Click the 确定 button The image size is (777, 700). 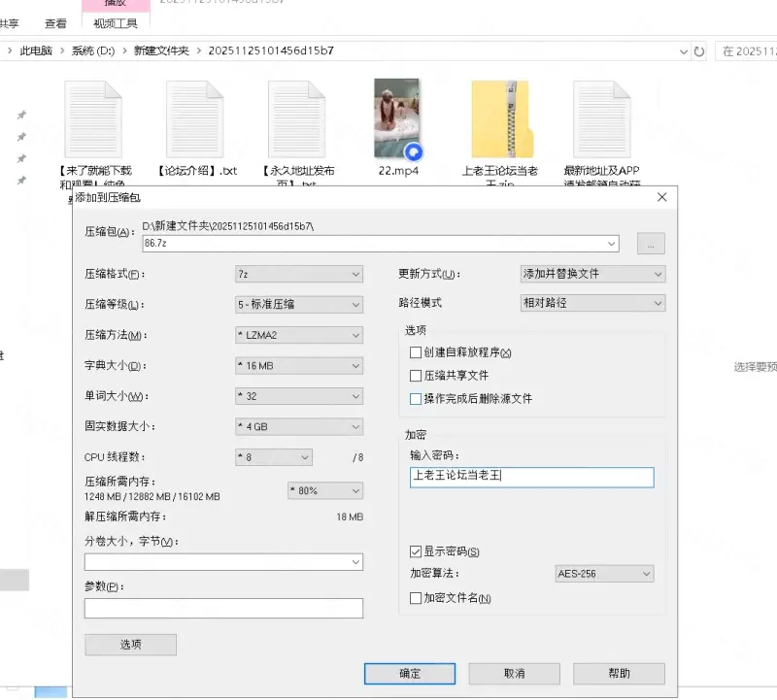(x=410, y=673)
